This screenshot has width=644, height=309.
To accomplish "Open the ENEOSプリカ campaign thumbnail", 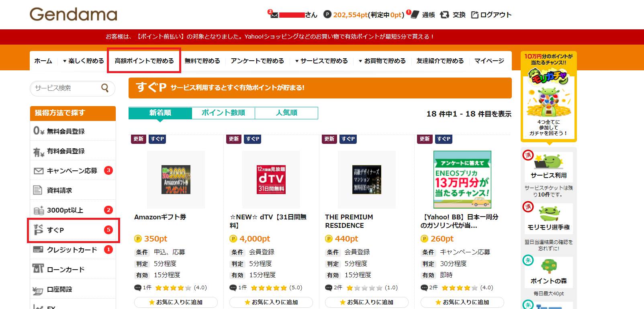I will click(462, 180).
